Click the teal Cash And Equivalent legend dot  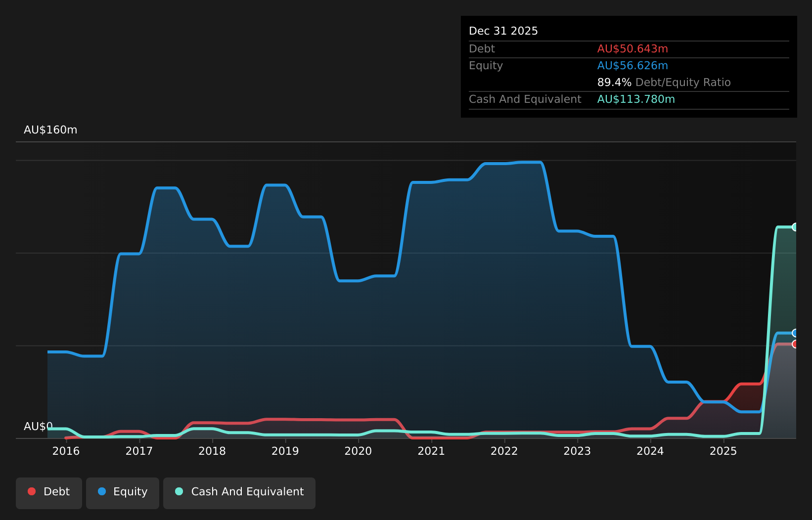pyautogui.click(x=179, y=491)
